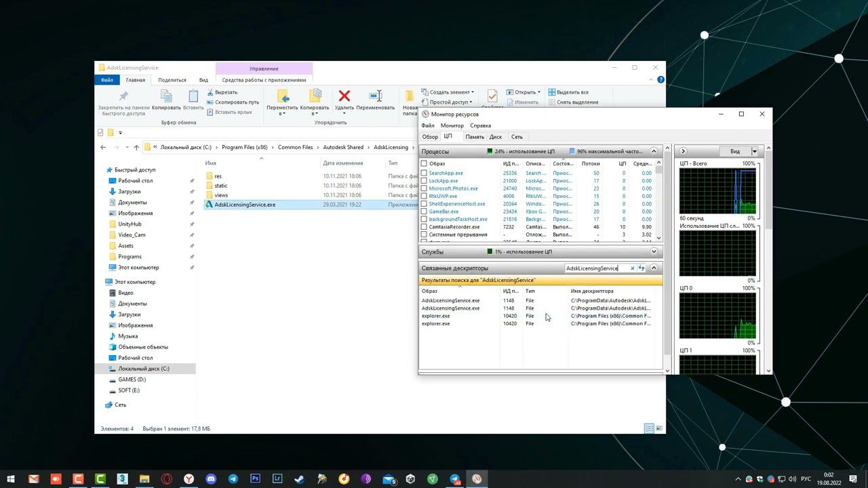Open Discord from the taskbar
The height and width of the screenshot is (488, 868).
pyautogui.click(x=211, y=479)
